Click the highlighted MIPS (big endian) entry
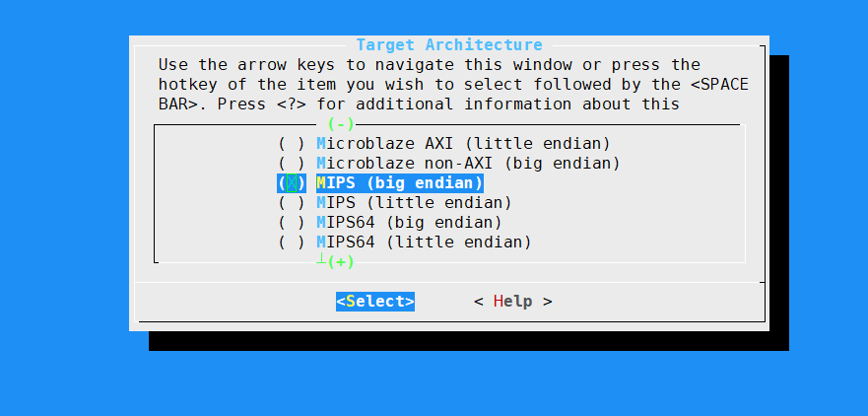The width and height of the screenshot is (868, 416). (x=399, y=183)
